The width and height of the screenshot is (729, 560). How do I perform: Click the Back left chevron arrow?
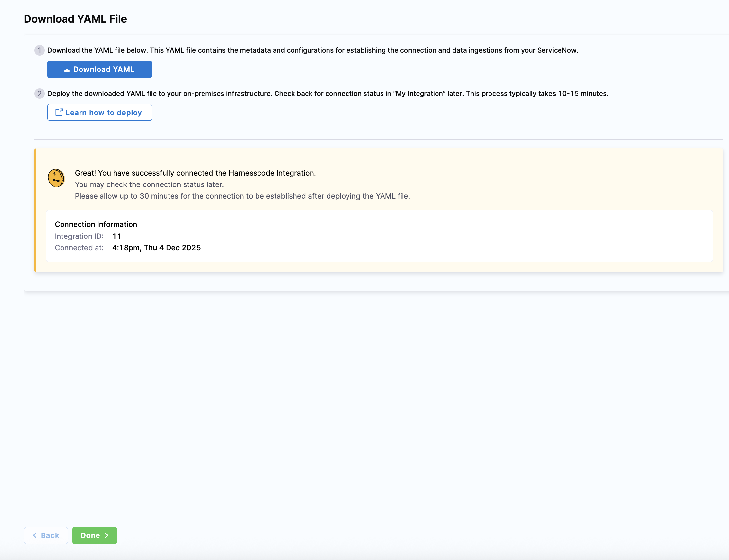coord(35,535)
